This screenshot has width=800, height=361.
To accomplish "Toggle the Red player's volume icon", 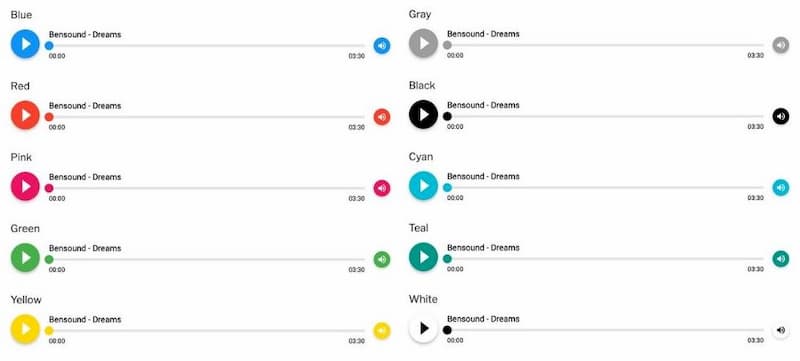I will pos(382,117).
